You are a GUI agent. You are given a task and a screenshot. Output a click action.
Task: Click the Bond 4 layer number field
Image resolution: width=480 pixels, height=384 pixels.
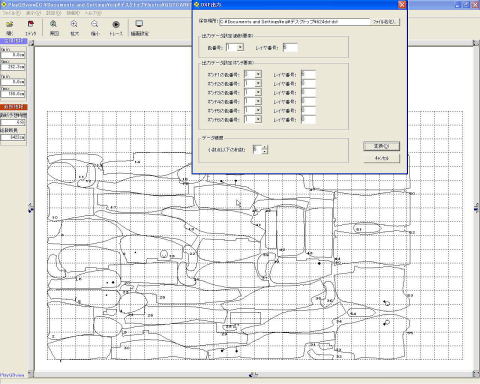coord(308,101)
